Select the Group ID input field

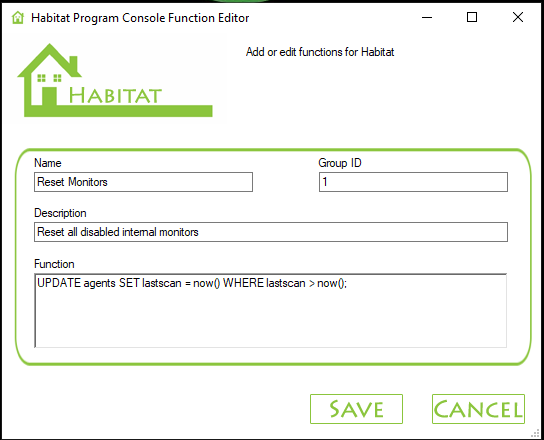[413, 182]
